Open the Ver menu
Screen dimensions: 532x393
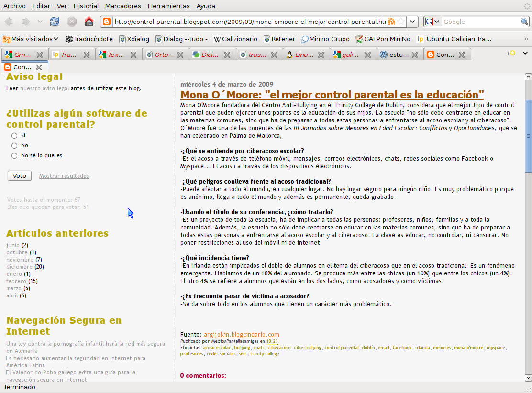[x=62, y=6]
